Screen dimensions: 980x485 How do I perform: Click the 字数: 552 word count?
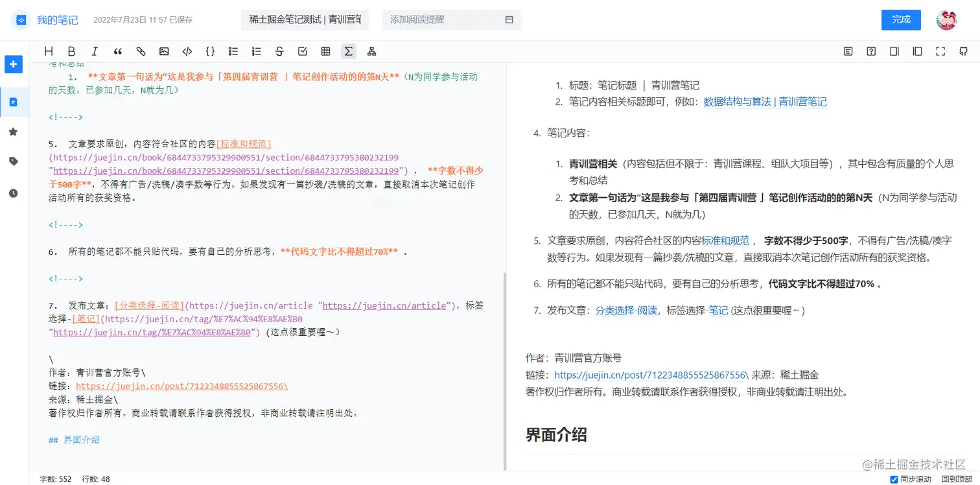coord(56,479)
